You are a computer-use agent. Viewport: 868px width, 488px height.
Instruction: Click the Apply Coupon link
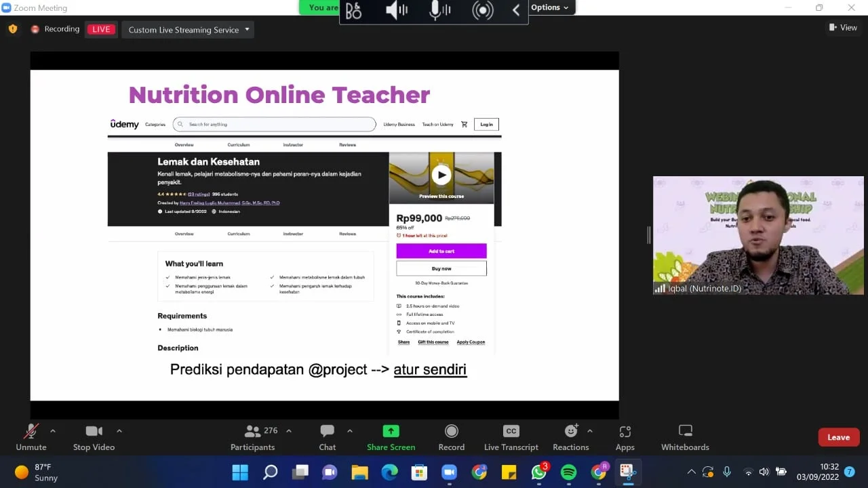(x=471, y=342)
